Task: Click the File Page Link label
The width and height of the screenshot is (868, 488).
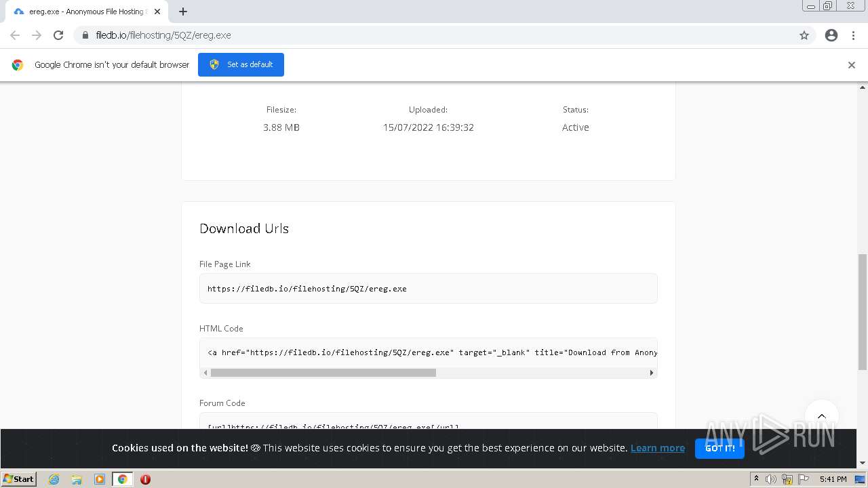Action: click(x=225, y=264)
